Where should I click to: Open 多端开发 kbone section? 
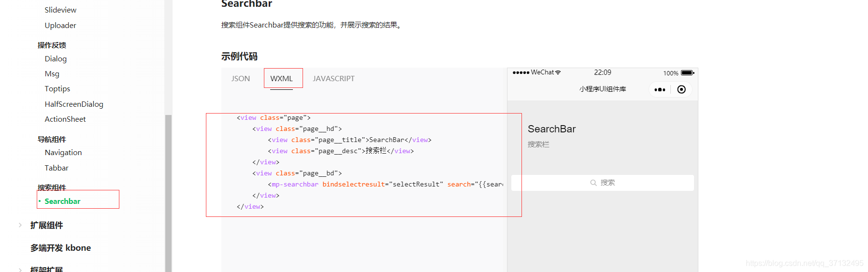[60, 248]
